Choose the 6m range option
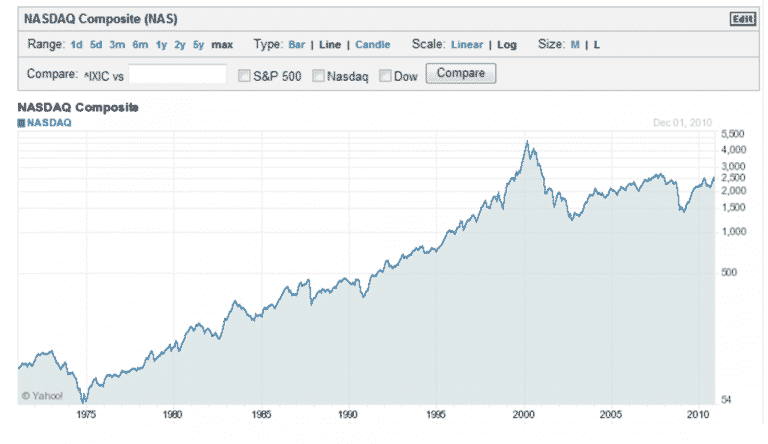The width and height of the screenshot is (768, 444). (139, 45)
